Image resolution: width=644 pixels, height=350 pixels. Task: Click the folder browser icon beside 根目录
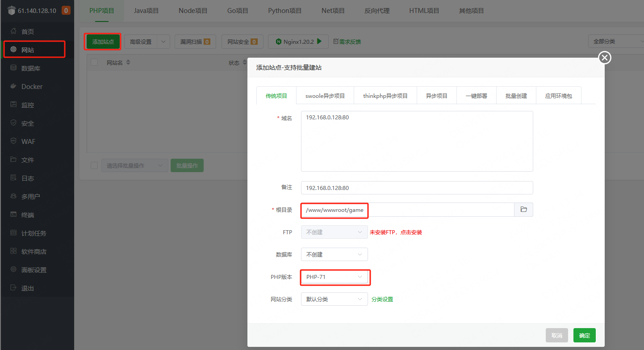523,209
